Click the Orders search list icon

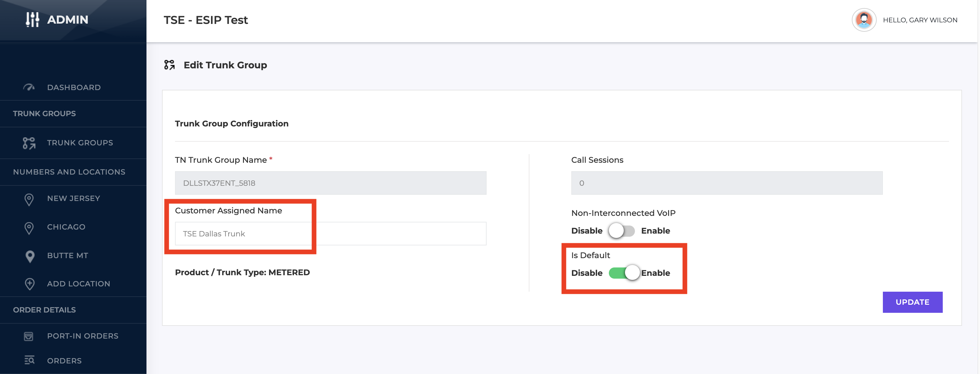pyautogui.click(x=29, y=360)
